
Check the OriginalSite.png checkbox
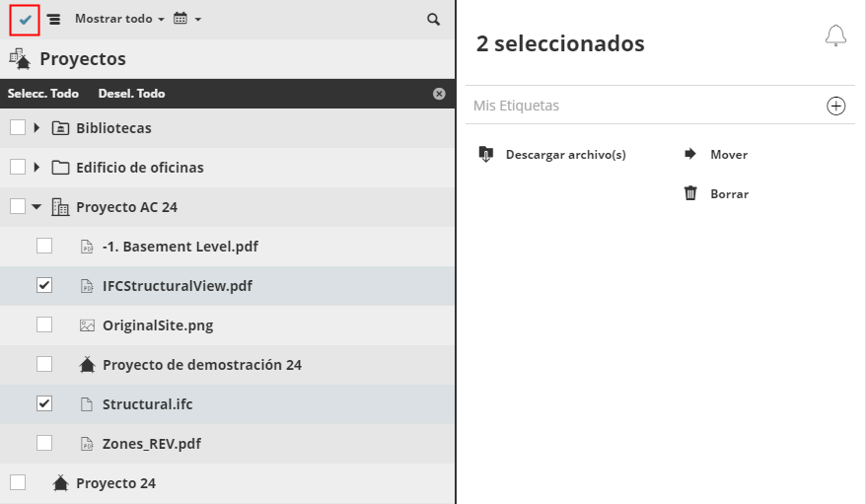(44, 324)
